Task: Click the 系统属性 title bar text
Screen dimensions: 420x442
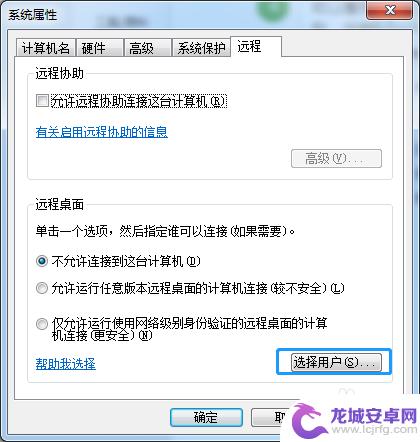Action: click(x=33, y=15)
